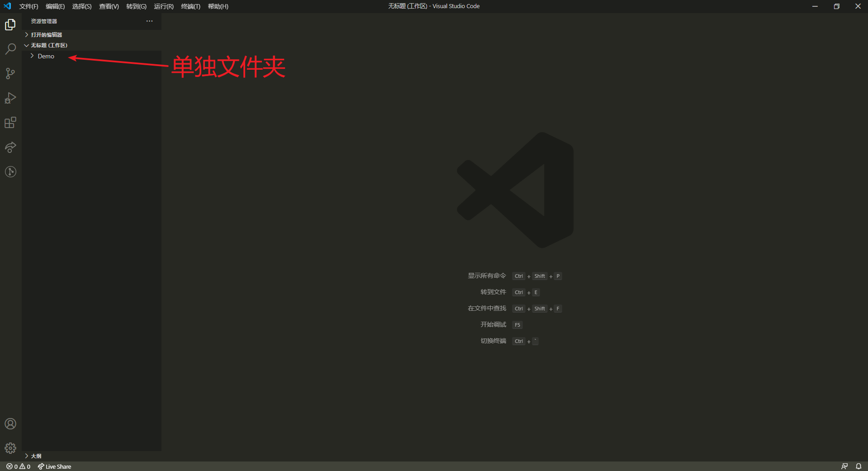
Task: Open the Run and Debug icon
Action: point(10,98)
